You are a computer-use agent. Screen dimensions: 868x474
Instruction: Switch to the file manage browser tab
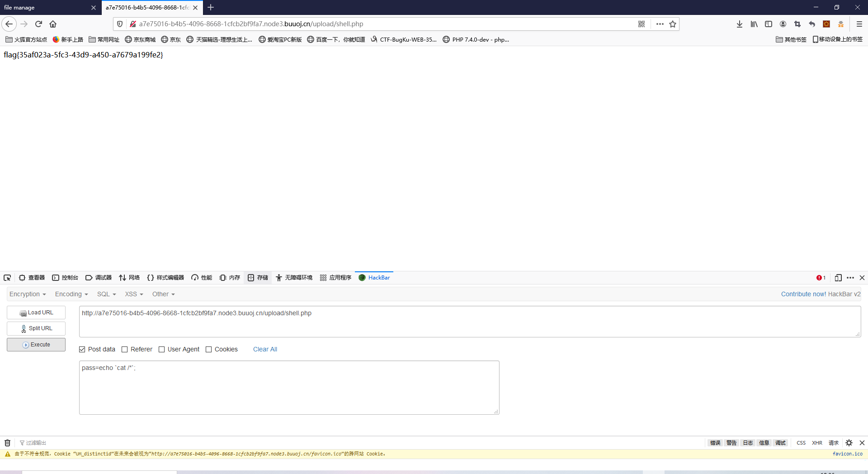tap(45, 7)
